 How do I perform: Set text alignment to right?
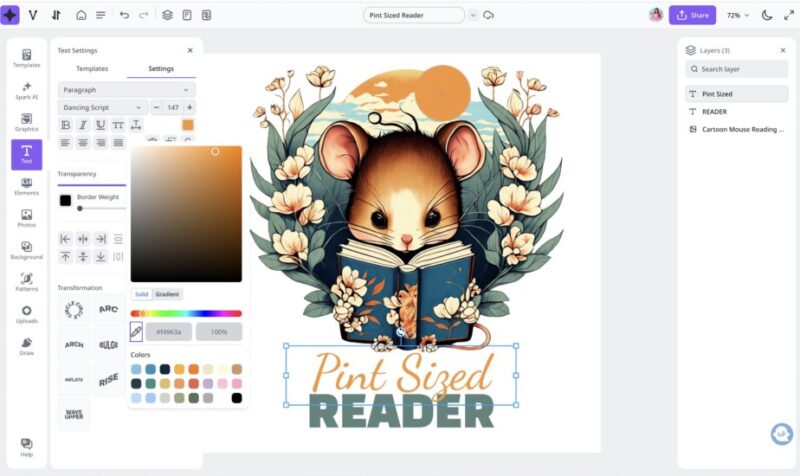(101, 142)
